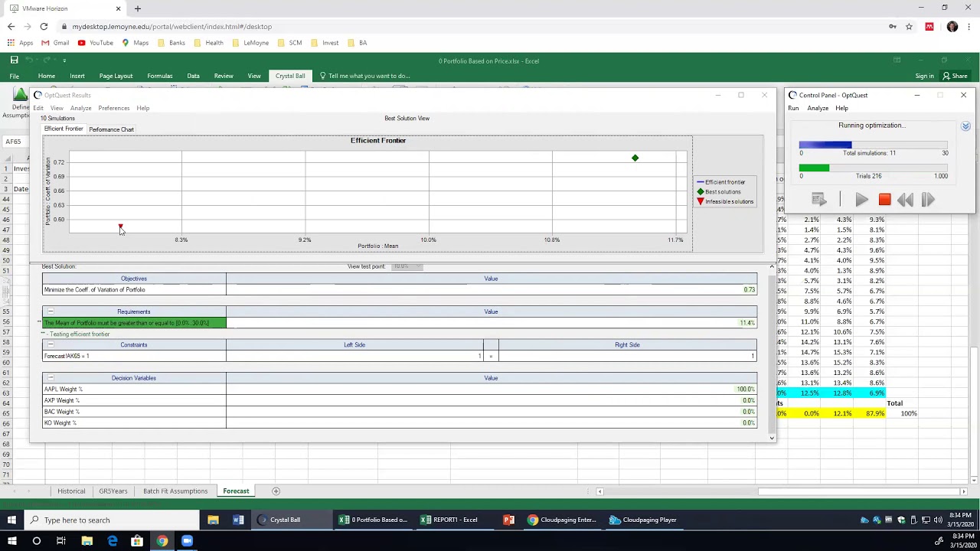Collapse the Requirements section
Screen dimensions: 980x551
(51, 311)
